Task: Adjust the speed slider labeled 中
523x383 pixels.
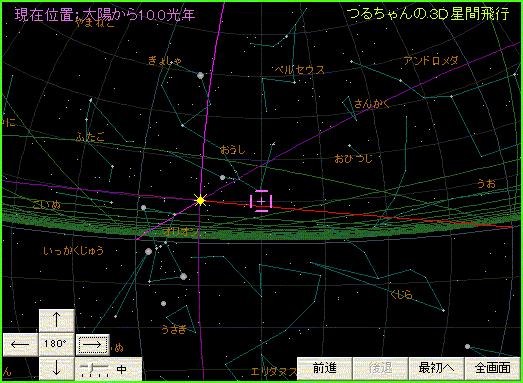Action: (108, 369)
